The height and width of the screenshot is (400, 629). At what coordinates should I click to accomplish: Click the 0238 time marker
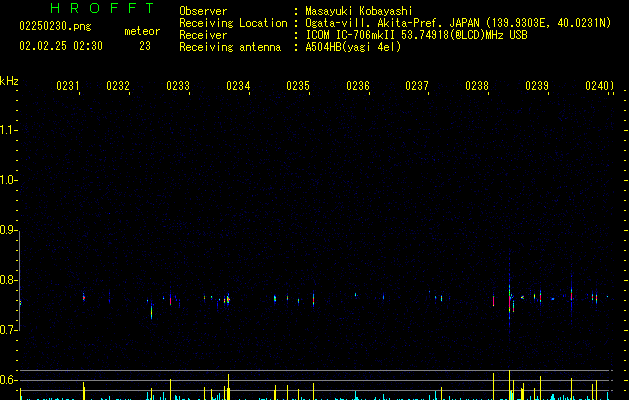(477, 85)
